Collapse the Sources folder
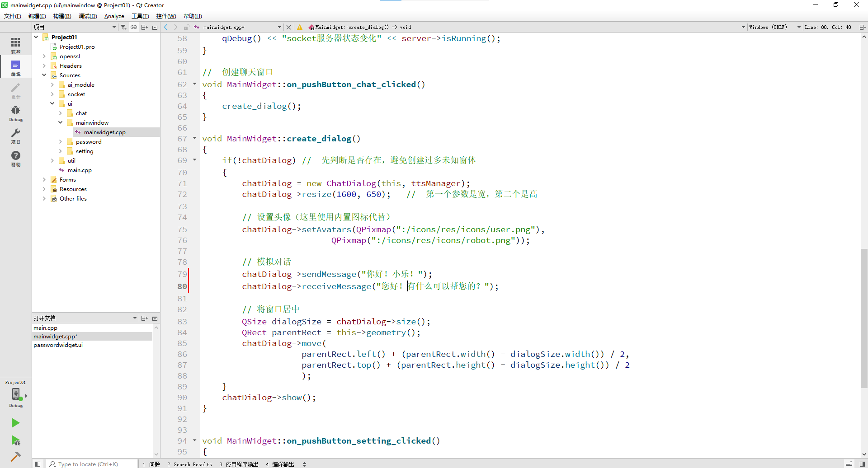 click(44, 75)
